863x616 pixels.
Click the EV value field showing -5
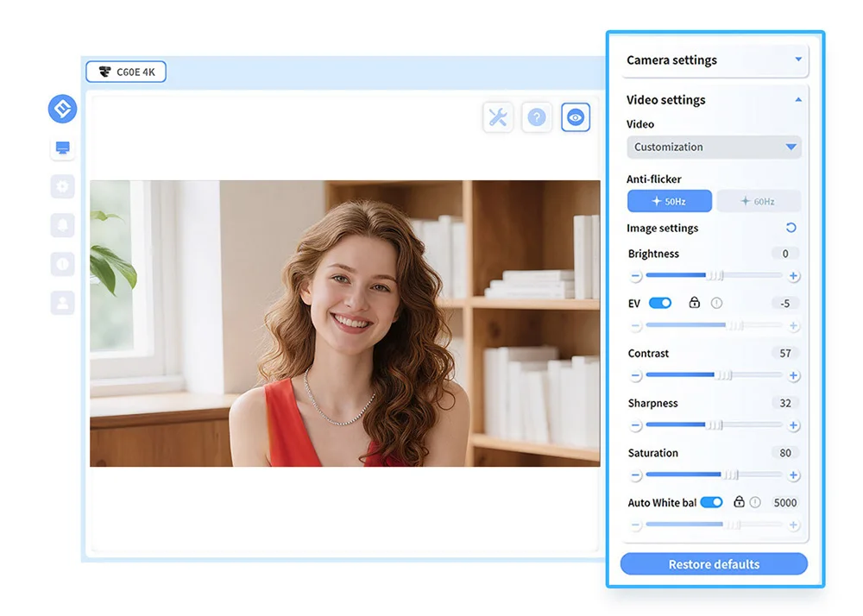785,304
